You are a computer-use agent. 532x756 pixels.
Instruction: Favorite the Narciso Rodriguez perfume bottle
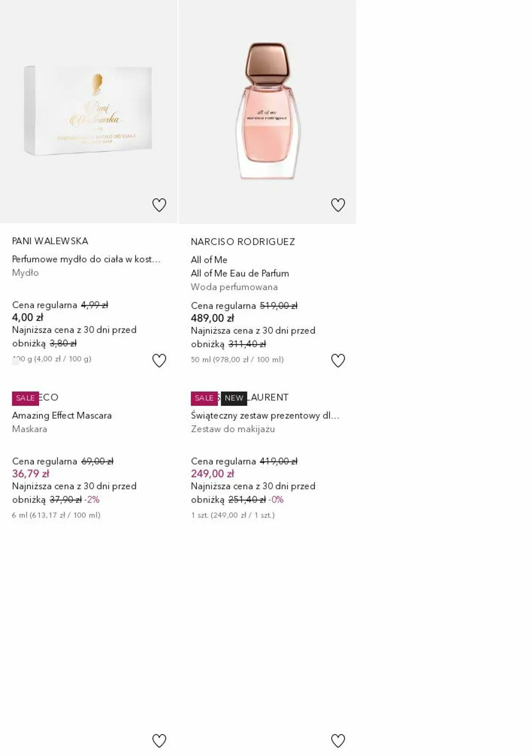[x=338, y=205]
